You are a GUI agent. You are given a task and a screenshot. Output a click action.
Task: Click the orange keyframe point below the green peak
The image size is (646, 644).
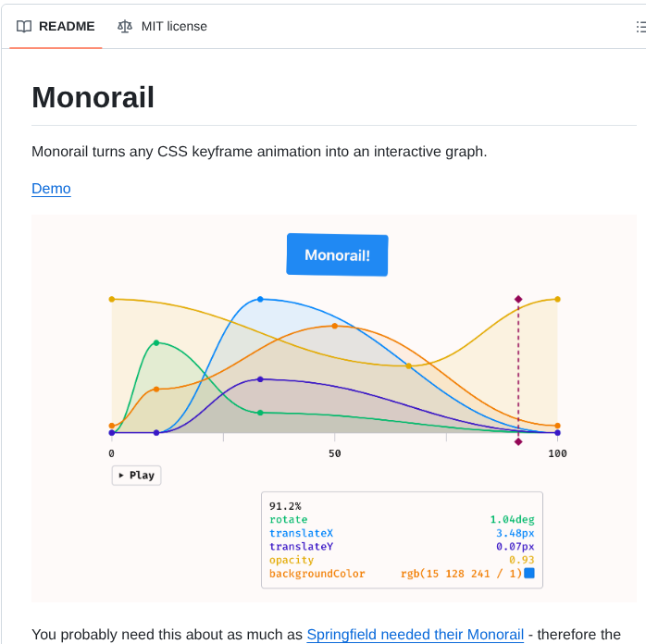156,390
